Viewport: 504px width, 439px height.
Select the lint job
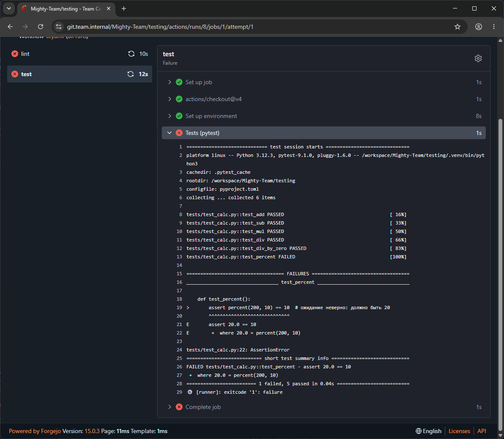pyautogui.click(x=79, y=54)
